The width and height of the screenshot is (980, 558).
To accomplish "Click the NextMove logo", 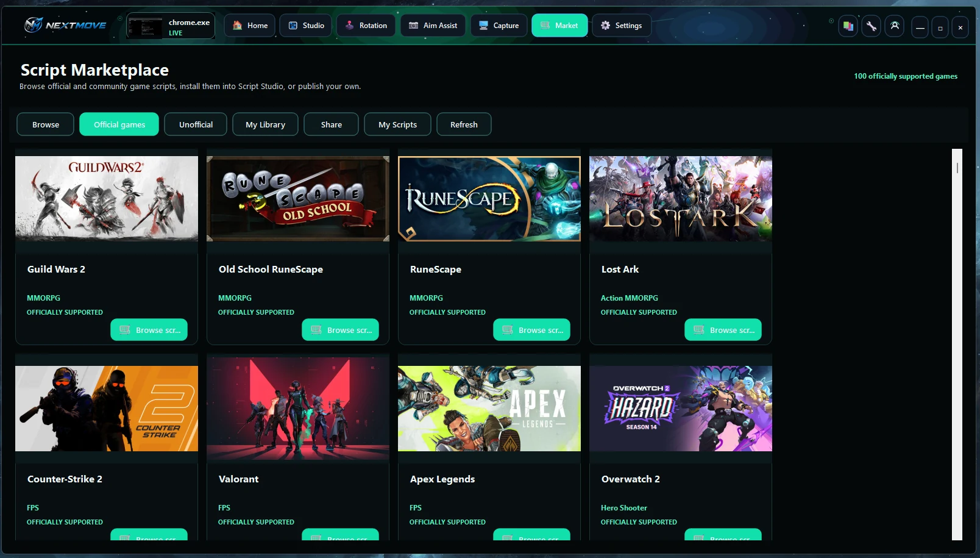I will pyautogui.click(x=65, y=25).
